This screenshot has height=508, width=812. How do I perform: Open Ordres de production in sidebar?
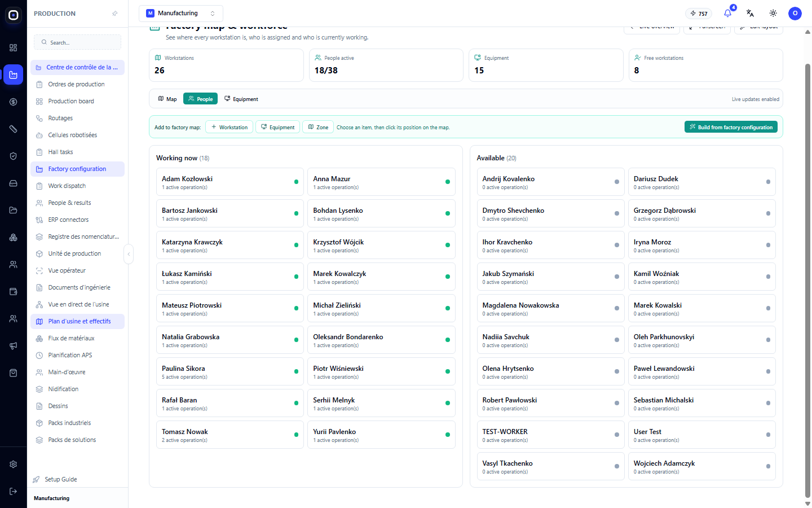(x=78, y=84)
